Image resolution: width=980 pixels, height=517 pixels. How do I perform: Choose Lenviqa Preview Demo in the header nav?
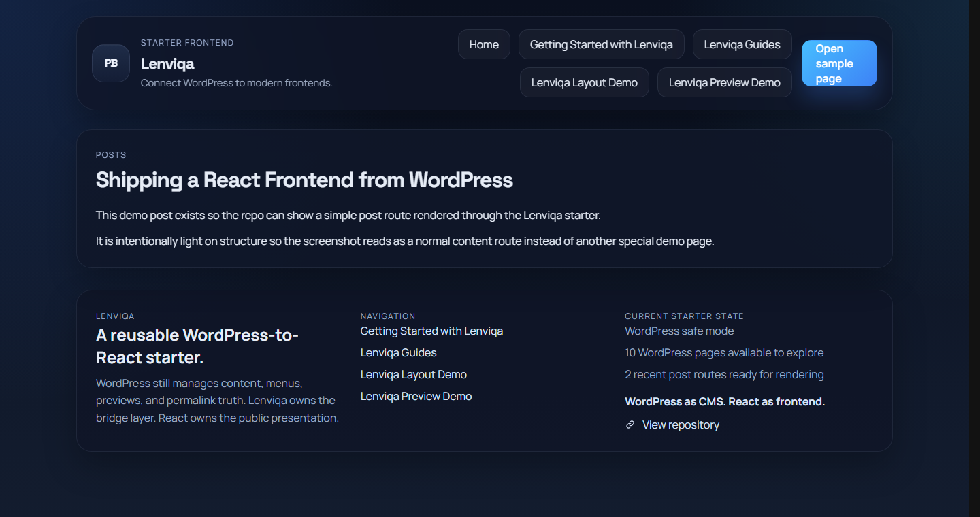click(725, 82)
